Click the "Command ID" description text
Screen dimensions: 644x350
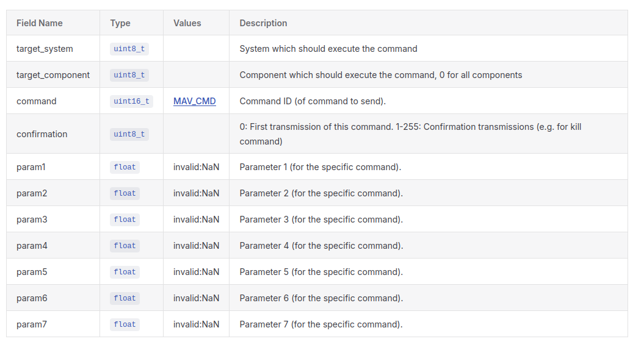(x=313, y=101)
